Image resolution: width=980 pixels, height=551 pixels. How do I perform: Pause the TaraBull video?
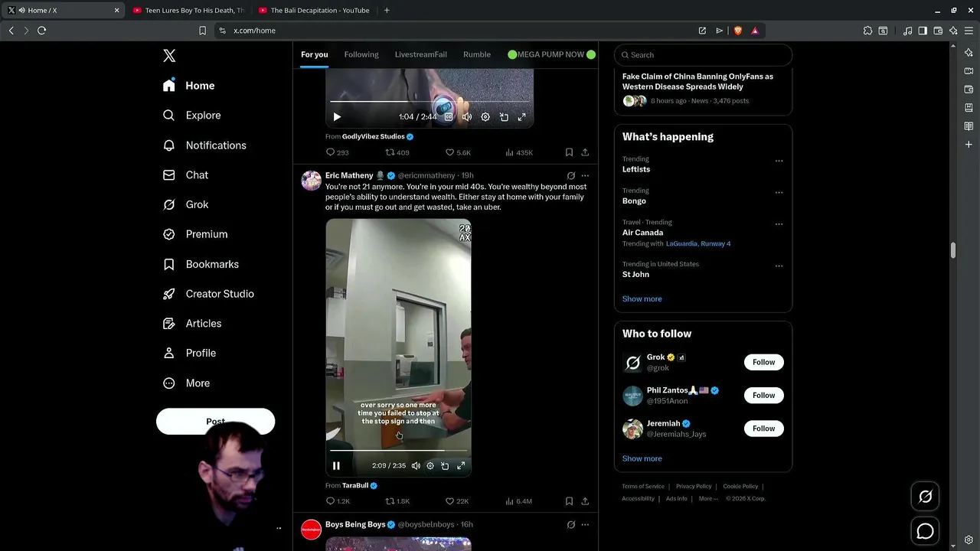(336, 465)
